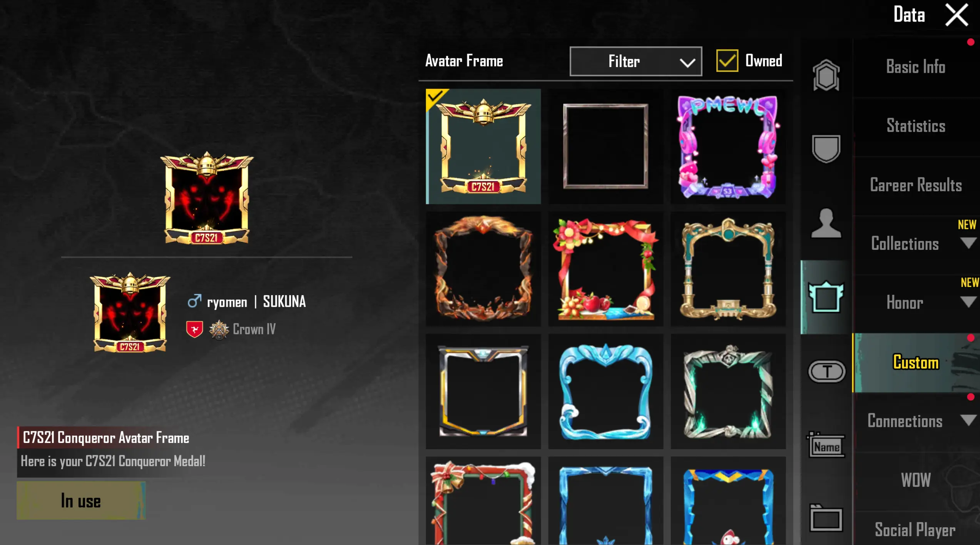Viewport: 980px width, 545px height.
Task: Open the Name card sidebar icon
Action: (826, 445)
